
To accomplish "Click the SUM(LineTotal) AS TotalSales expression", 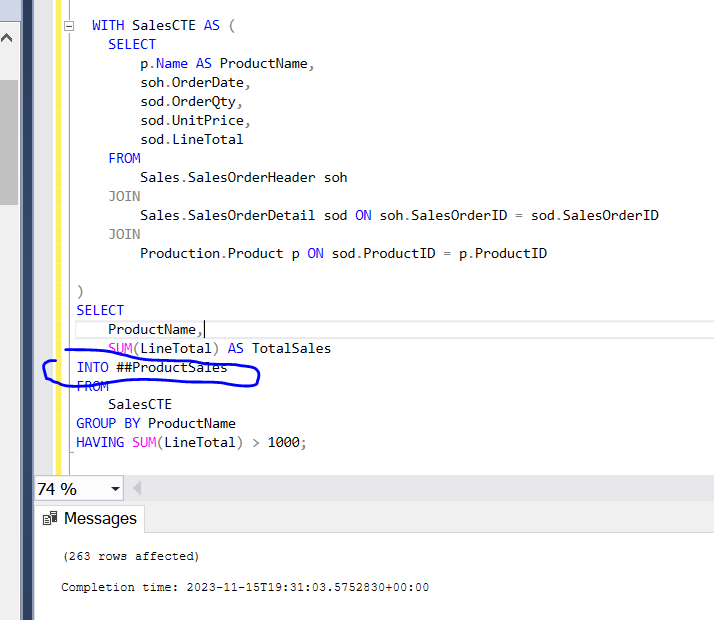I will point(220,348).
